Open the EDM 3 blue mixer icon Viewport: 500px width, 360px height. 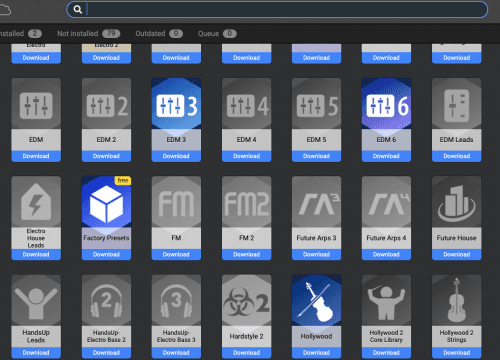pos(176,106)
